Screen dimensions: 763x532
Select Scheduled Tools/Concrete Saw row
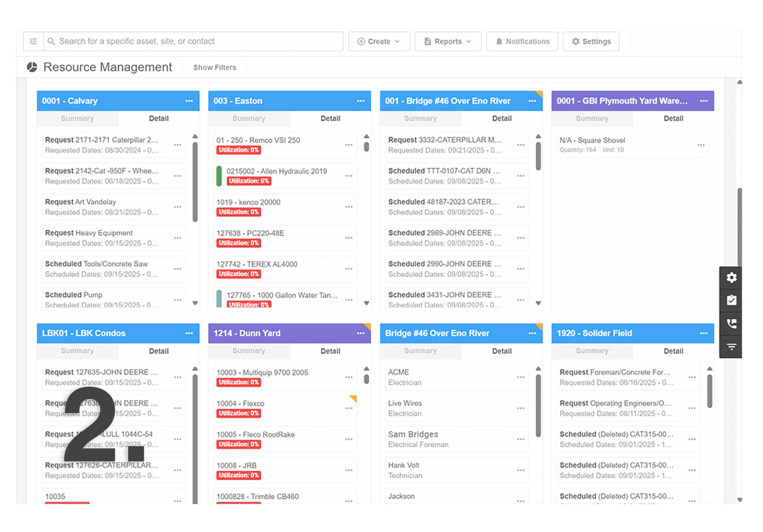point(114,269)
